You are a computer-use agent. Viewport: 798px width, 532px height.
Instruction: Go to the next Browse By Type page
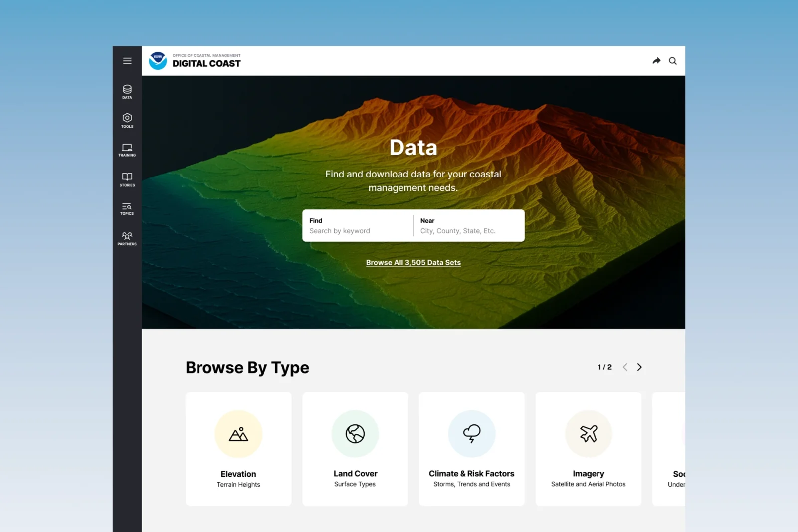[639, 367]
